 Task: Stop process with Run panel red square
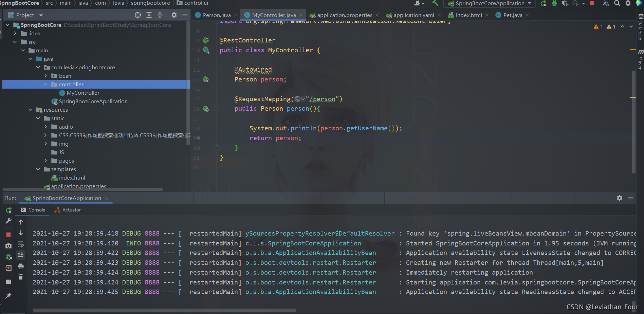tap(9, 235)
